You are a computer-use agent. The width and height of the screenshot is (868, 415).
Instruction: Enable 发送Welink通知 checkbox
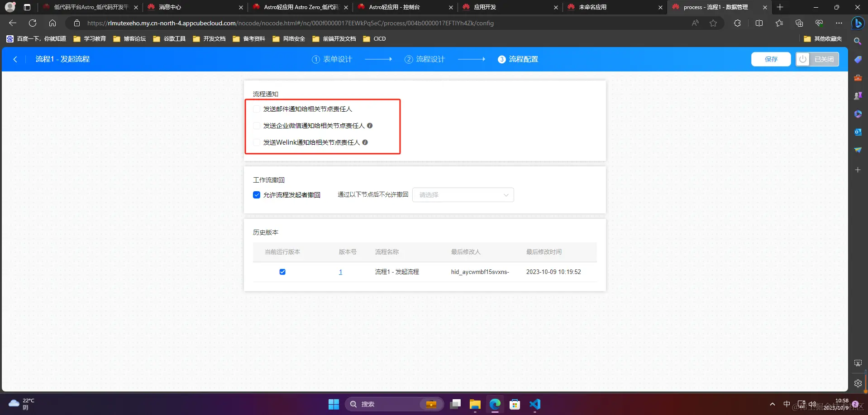tap(257, 142)
